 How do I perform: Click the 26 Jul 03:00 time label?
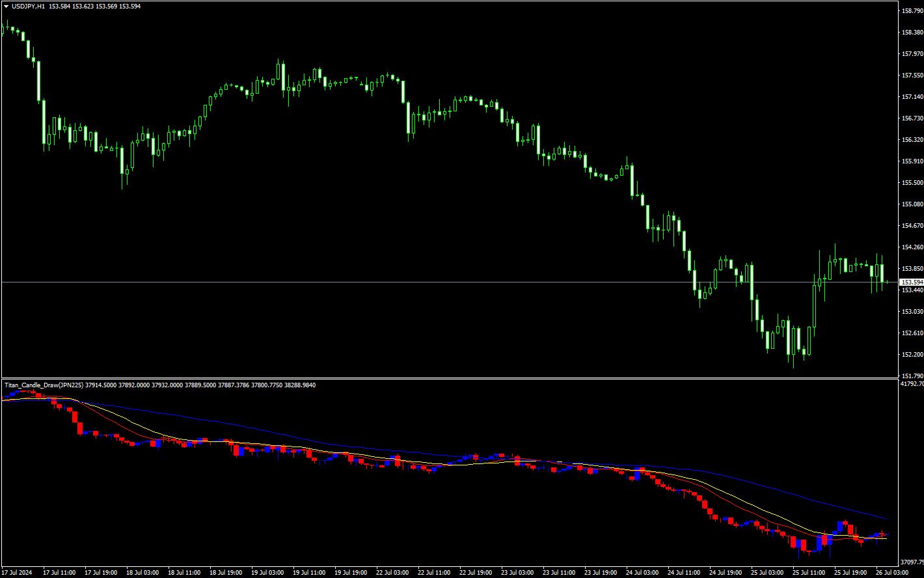(891, 572)
